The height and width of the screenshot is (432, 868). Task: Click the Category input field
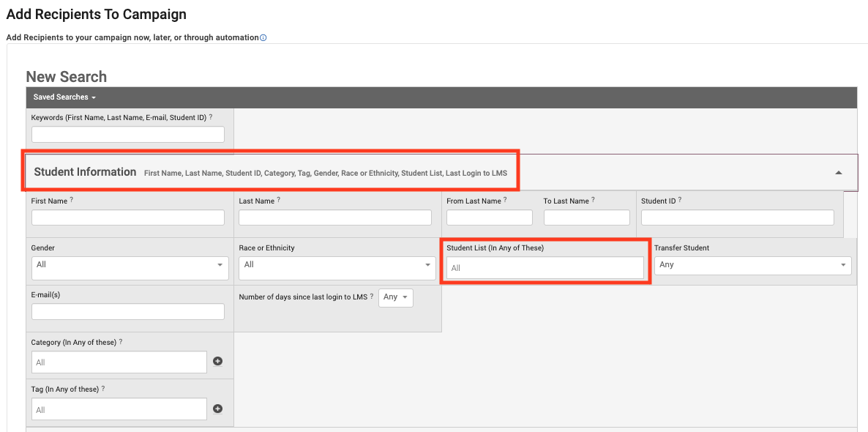pyautogui.click(x=119, y=362)
